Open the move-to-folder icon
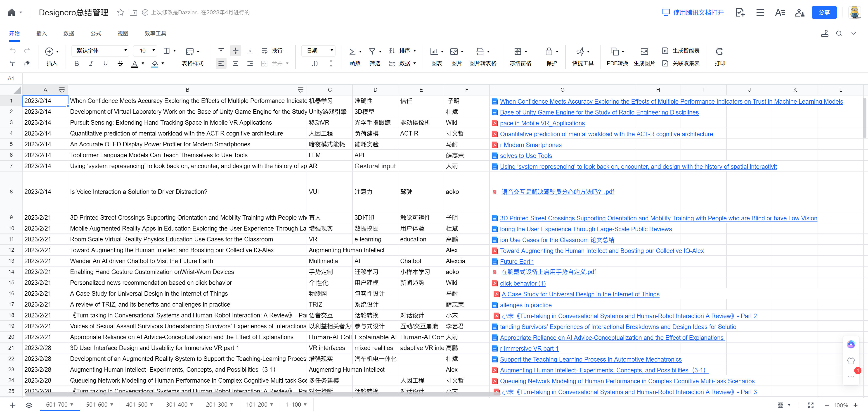868x412 pixels. coord(133,12)
